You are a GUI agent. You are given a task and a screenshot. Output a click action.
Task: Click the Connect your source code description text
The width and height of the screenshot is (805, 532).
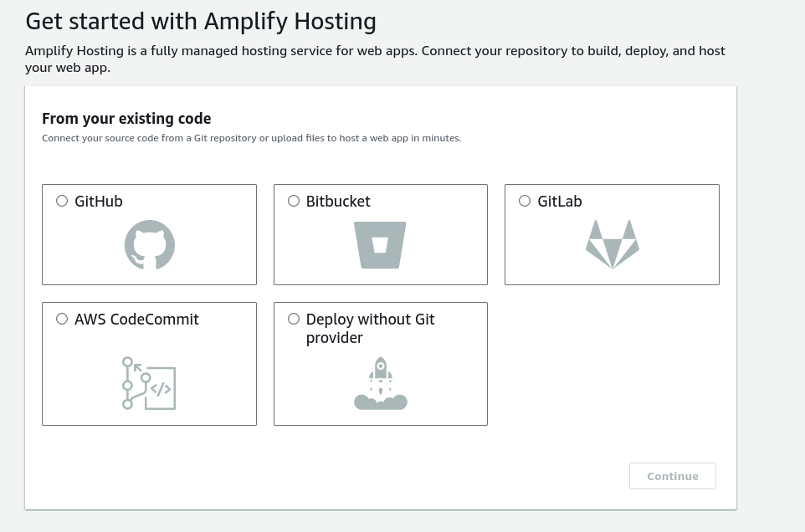click(252, 138)
